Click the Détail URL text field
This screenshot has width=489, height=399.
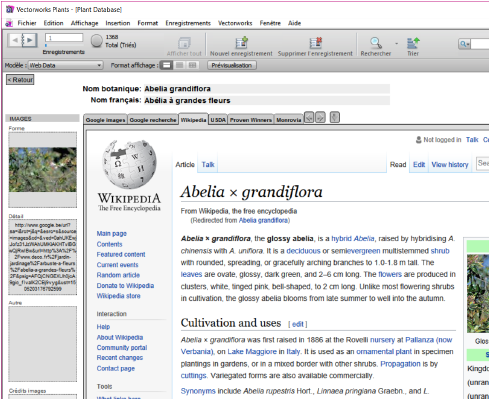[x=43, y=257]
